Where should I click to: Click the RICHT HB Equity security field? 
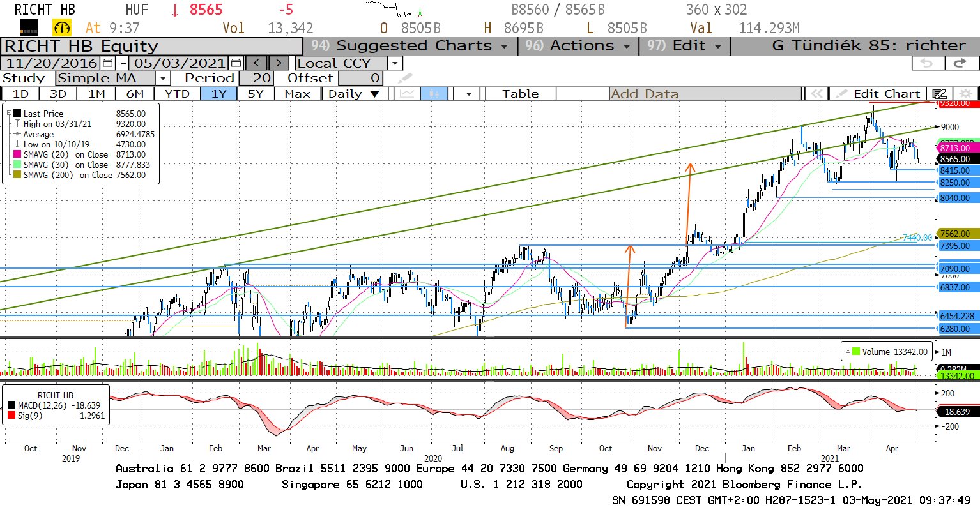[152, 46]
